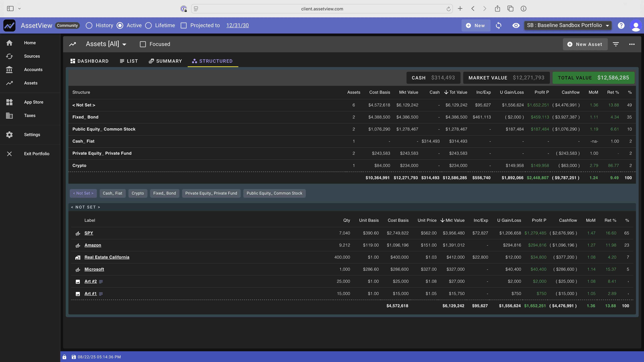The image size is (644, 362).
Task: Click the save disk icon in status bar
Action: coord(73,357)
